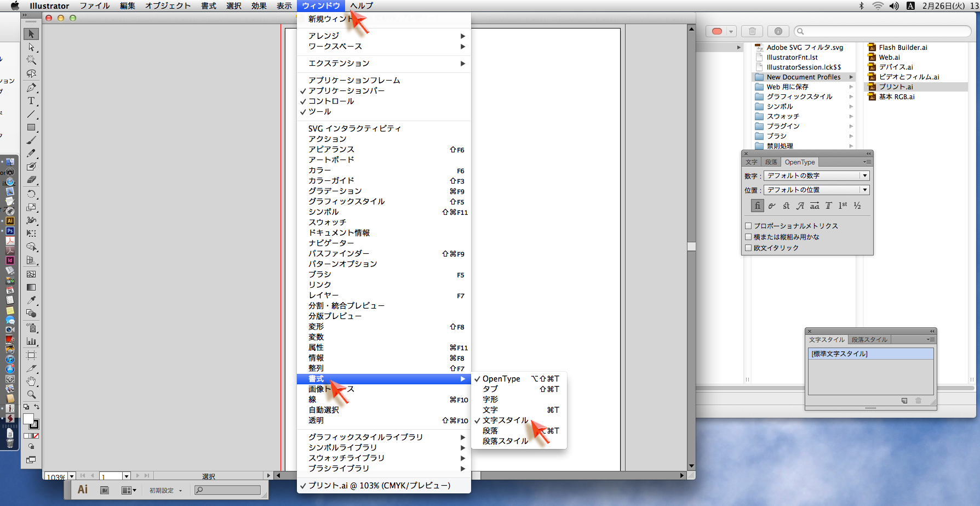Screen dimensions: 980x506
Task: Choose パスファインダー from Window menu
Action: click(x=383, y=254)
